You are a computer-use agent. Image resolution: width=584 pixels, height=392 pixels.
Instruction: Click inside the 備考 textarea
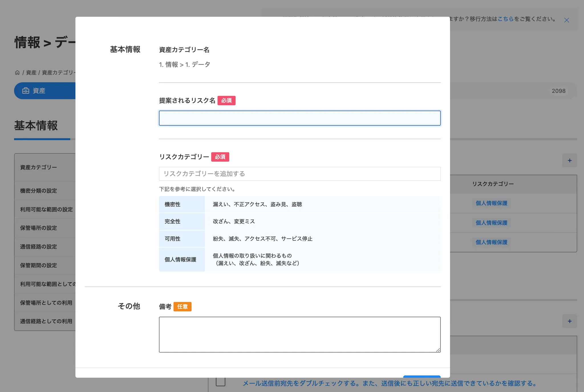point(299,334)
